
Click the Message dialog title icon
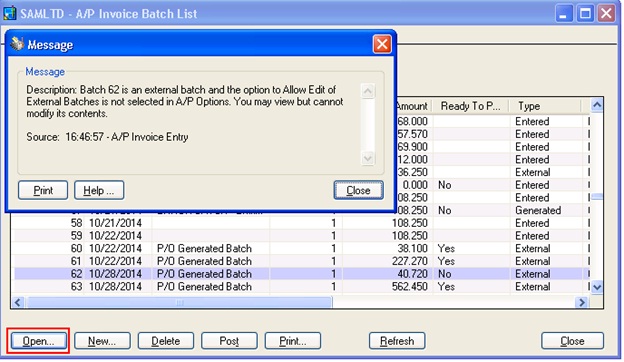pos(17,44)
